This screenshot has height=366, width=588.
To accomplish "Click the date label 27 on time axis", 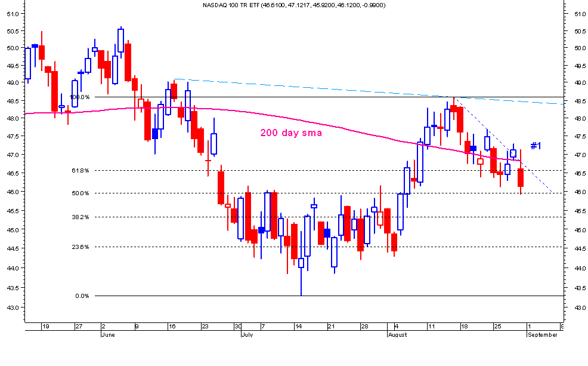I will coord(78,326).
